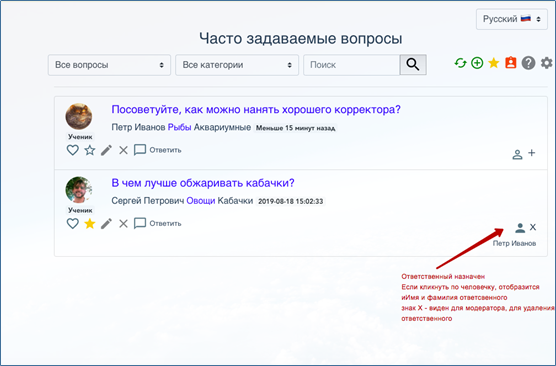Click the Овощи category link

coord(201,201)
